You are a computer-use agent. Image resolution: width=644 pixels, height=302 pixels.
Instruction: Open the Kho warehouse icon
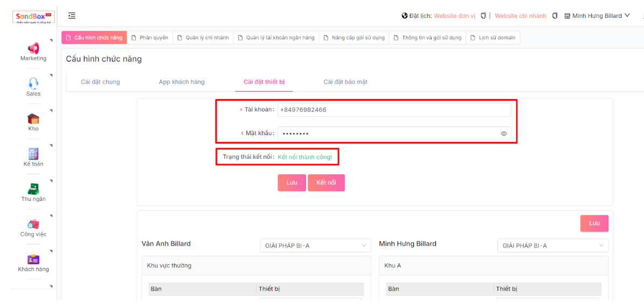(x=33, y=118)
